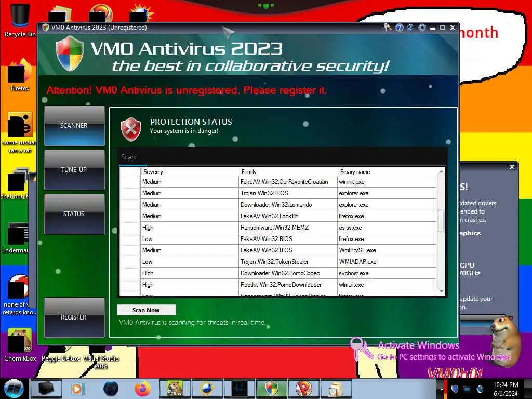Open the settings gear in antivirus title bar

(x=422, y=28)
